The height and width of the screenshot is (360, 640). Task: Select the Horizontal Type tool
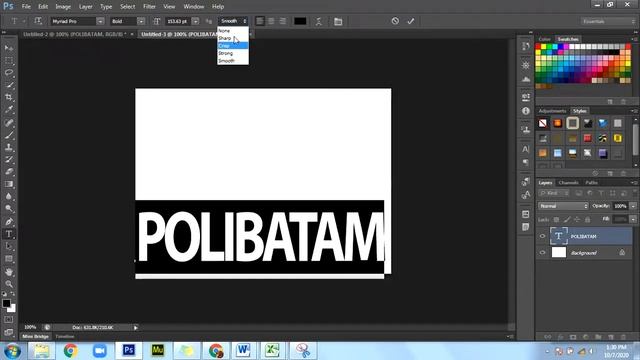(x=9, y=234)
